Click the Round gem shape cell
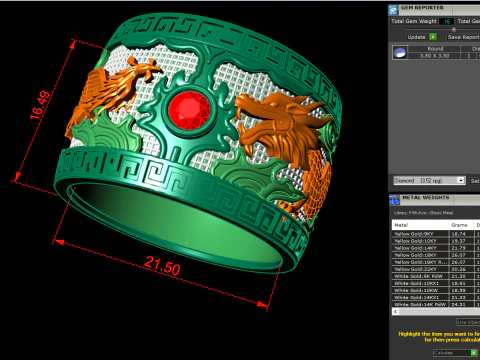 (x=435, y=49)
